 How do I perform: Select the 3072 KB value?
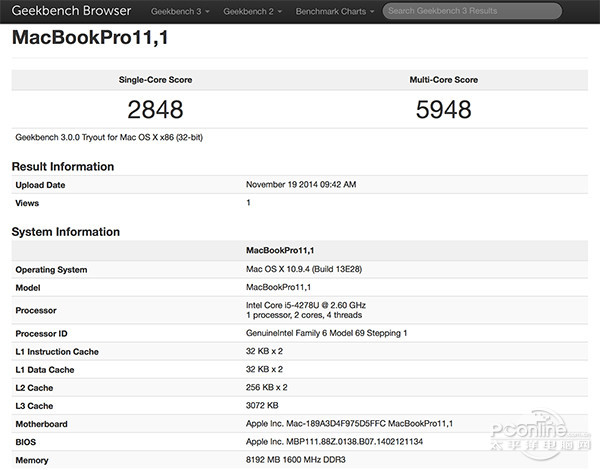coord(262,405)
